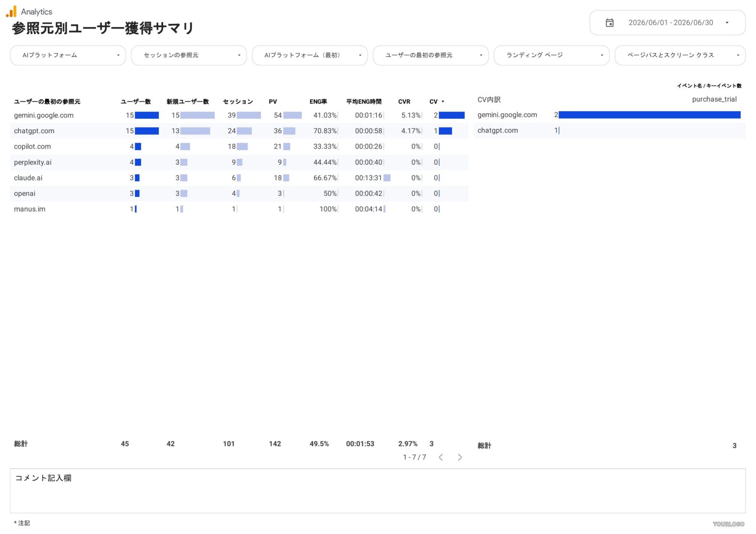
Task: Sort by ENG率 column header
Action: click(318, 102)
